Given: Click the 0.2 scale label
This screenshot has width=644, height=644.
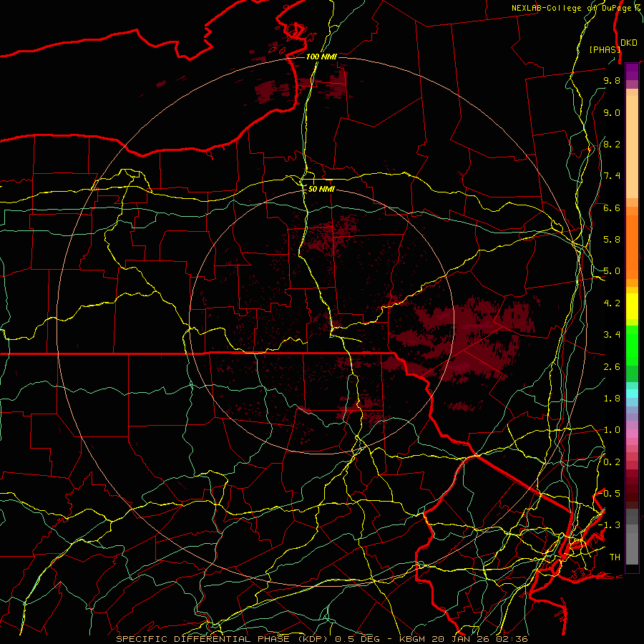Looking at the screenshot, I should coord(612,462).
